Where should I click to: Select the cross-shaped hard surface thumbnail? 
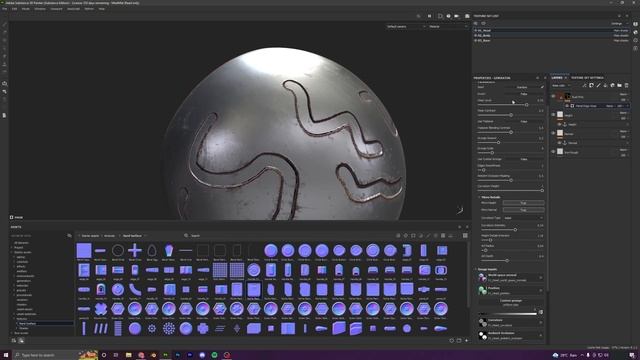(135, 250)
